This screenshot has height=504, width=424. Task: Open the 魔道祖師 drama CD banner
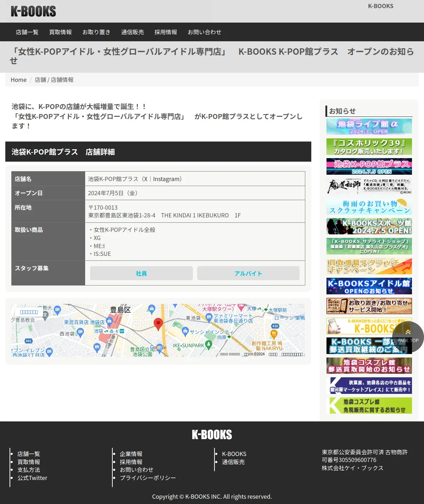(x=369, y=187)
